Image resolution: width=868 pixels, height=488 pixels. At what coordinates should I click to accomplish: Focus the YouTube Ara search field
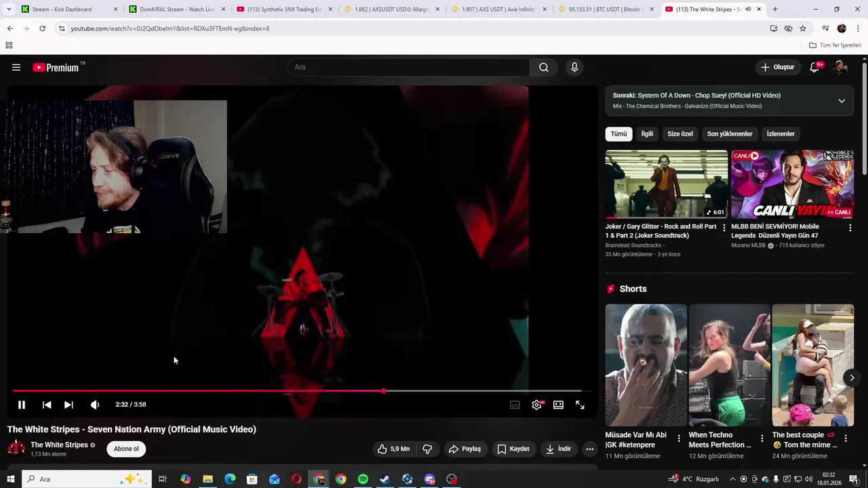coord(409,67)
